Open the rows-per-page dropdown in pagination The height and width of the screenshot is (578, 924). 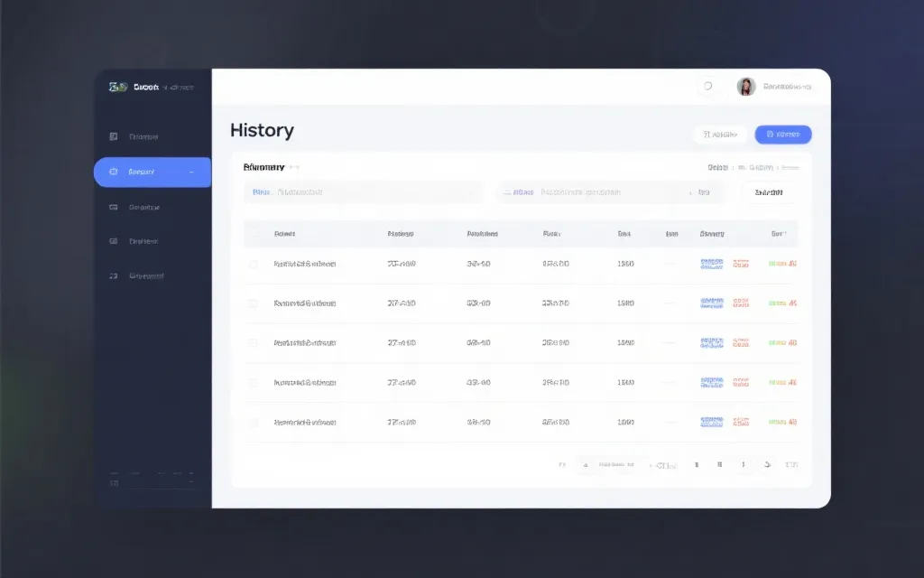pyautogui.click(x=662, y=465)
